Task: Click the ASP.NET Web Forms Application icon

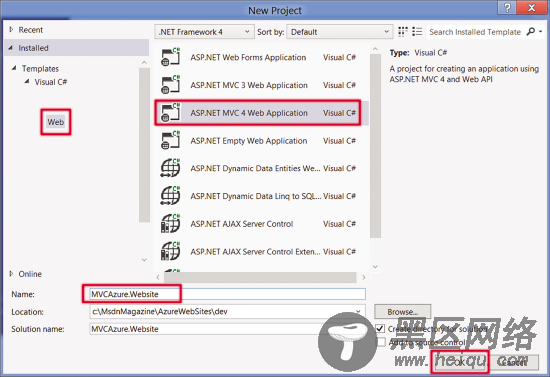Action: 170,57
